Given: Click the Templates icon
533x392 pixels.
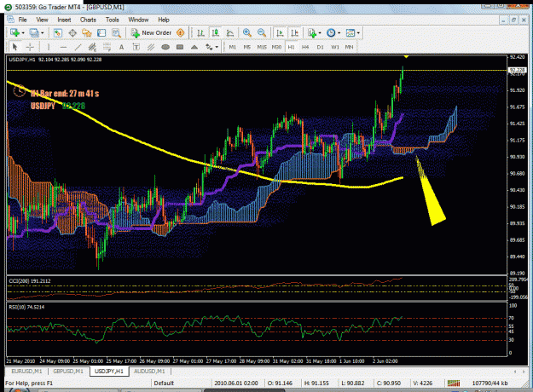Looking at the screenshot, I should point(351,33).
